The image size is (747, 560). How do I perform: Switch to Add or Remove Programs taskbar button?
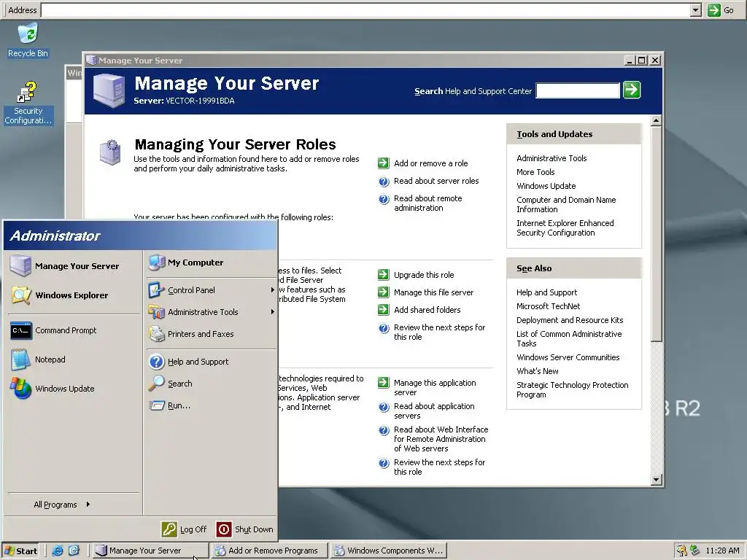tap(270, 551)
